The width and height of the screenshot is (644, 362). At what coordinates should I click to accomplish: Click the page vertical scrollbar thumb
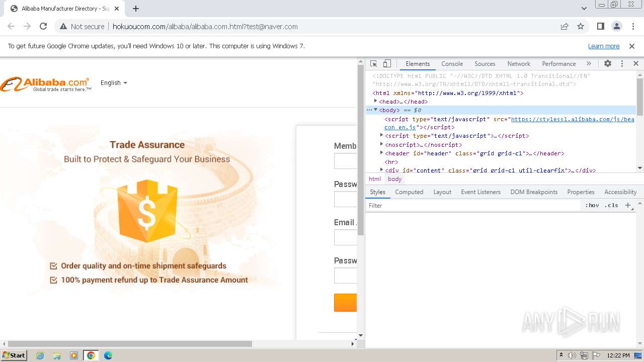click(x=360, y=150)
